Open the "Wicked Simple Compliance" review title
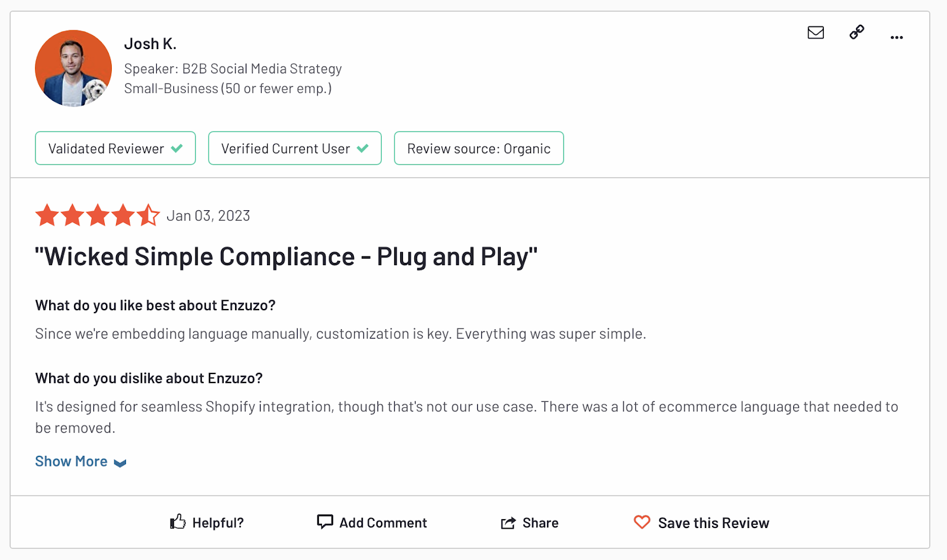The image size is (947, 560). point(286,257)
